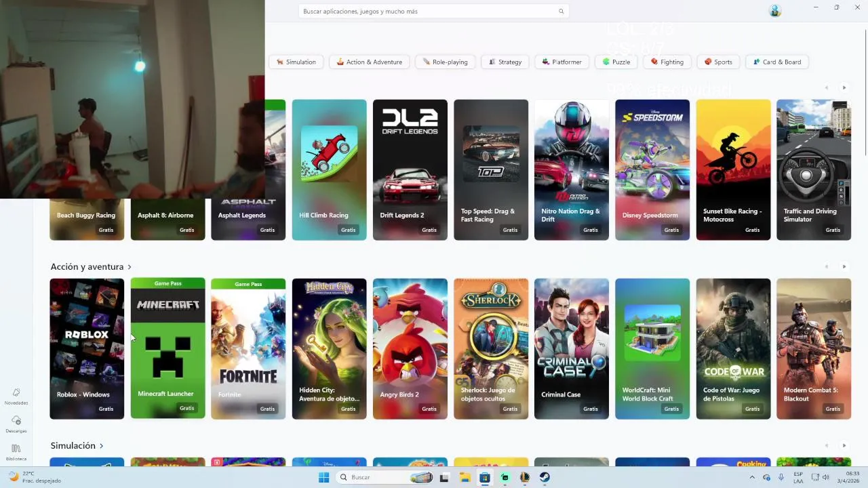Open the volume tray icon
Image resolution: width=868 pixels, height=488 pixels.
(x=825, y=477)
